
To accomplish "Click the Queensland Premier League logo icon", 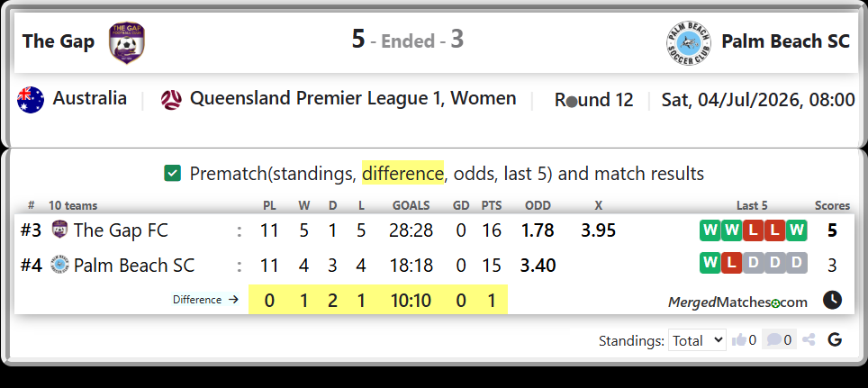I will click(171, 100).
